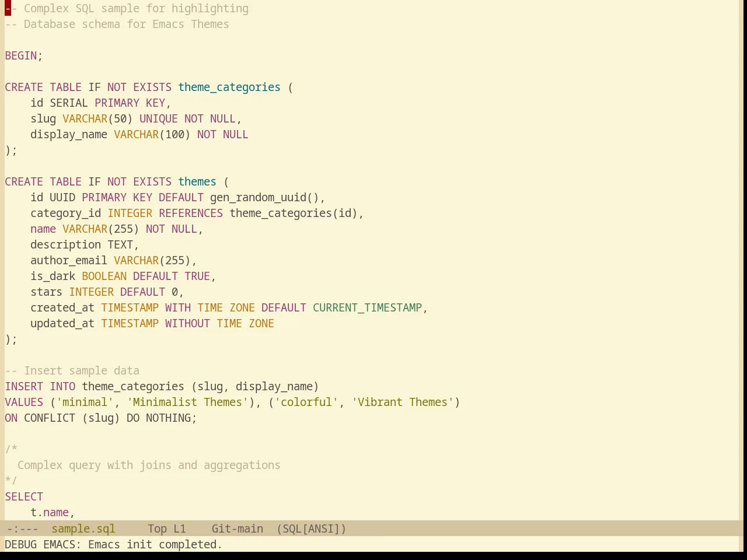Click UNIQUE keyword on slug line

click(x=159, y=118)
